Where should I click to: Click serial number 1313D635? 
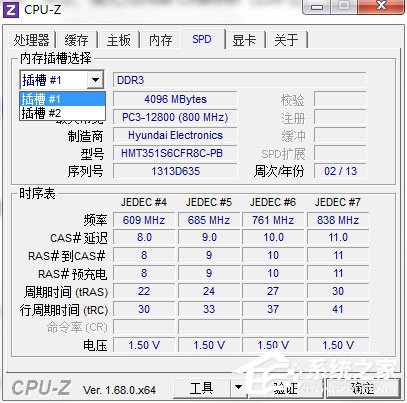175,171
